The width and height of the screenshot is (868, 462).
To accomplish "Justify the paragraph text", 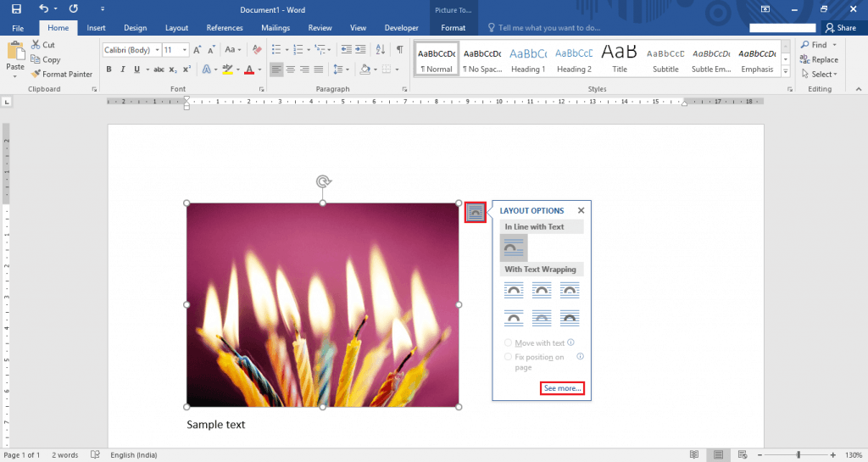I will 319,70.
